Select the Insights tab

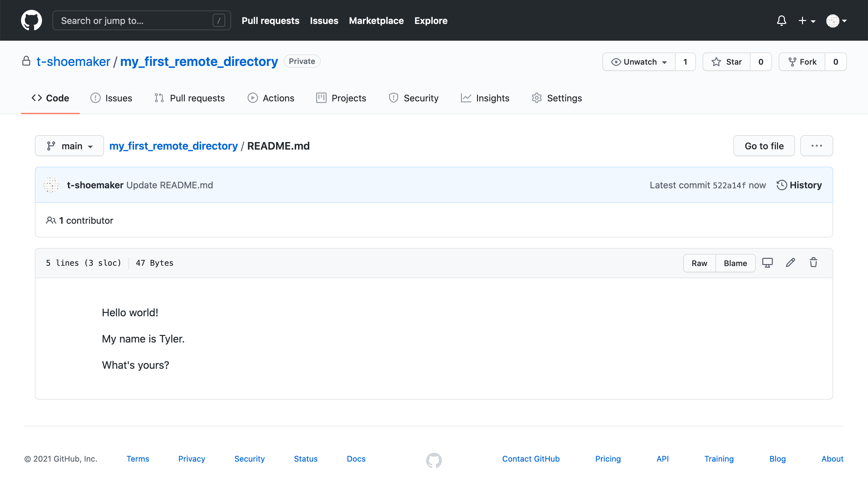point(485,98)
